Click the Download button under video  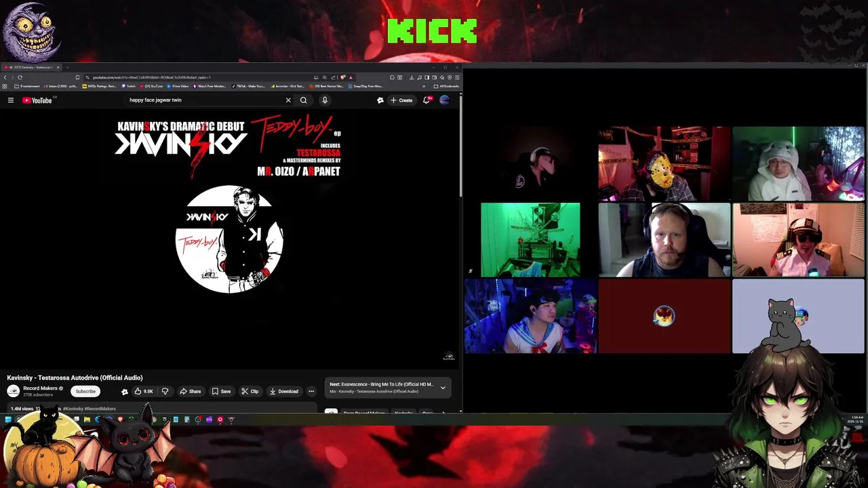(x=284, y=391)
